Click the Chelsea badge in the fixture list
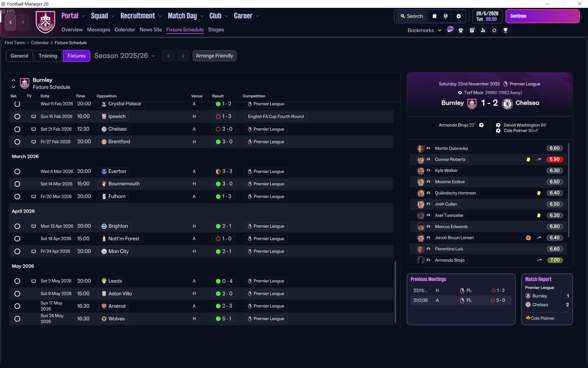The width and height of the screenshot is (588, 368). [104, 129]
